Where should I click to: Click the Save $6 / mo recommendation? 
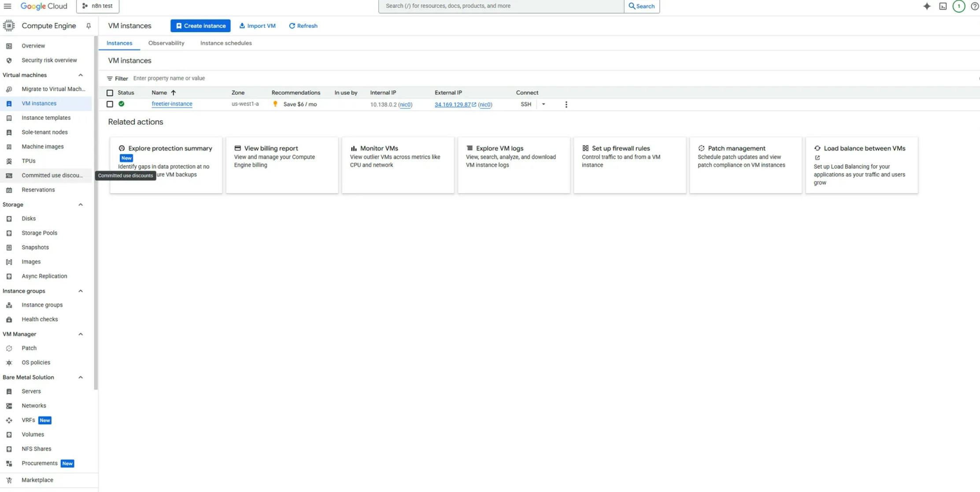[300, 104]
